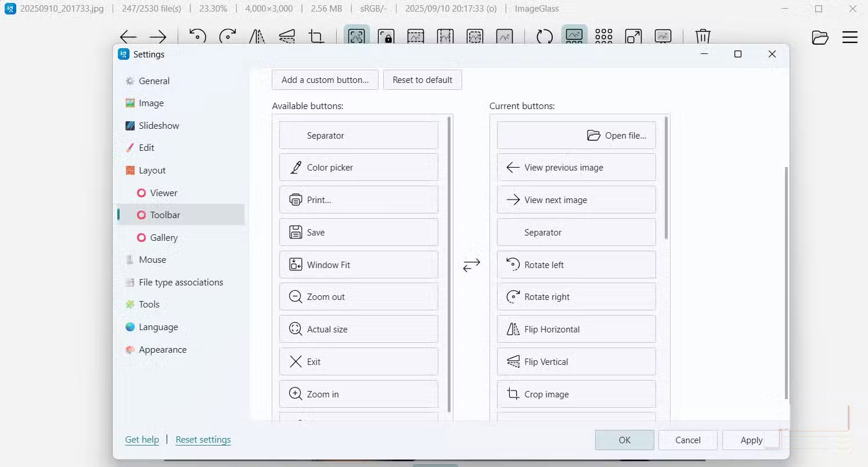Click Reset to default
Screen dimensions: 868x467
(x=422, y=79)
